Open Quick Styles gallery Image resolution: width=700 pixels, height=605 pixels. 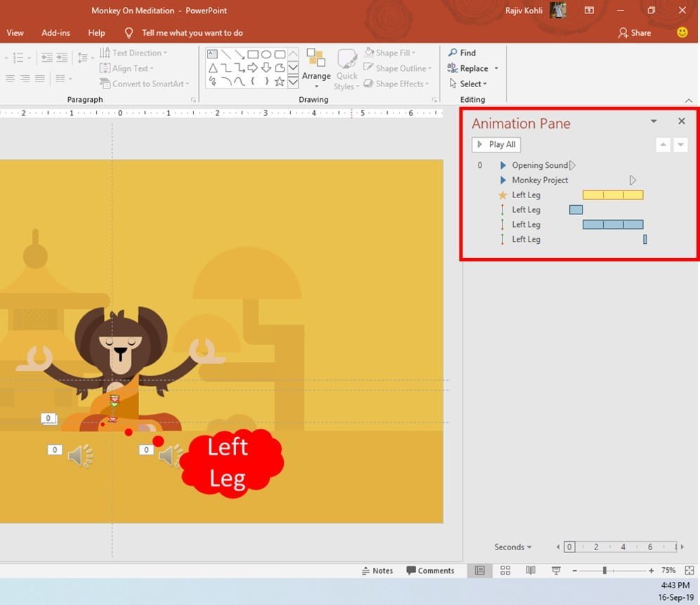coord(347,69)
